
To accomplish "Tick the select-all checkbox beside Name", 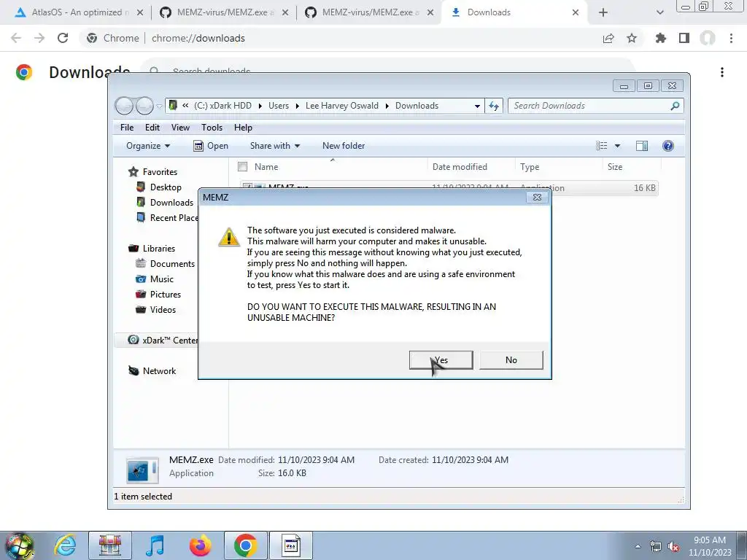I will [242, 167].
